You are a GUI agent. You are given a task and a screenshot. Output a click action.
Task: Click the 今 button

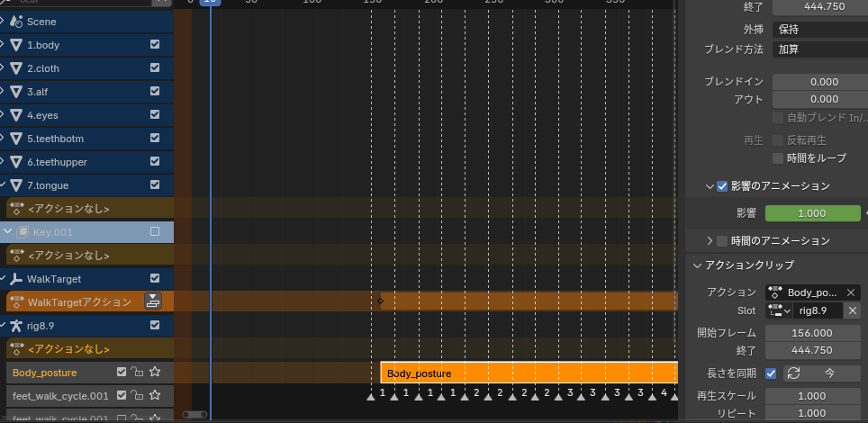tap(829, 373)
